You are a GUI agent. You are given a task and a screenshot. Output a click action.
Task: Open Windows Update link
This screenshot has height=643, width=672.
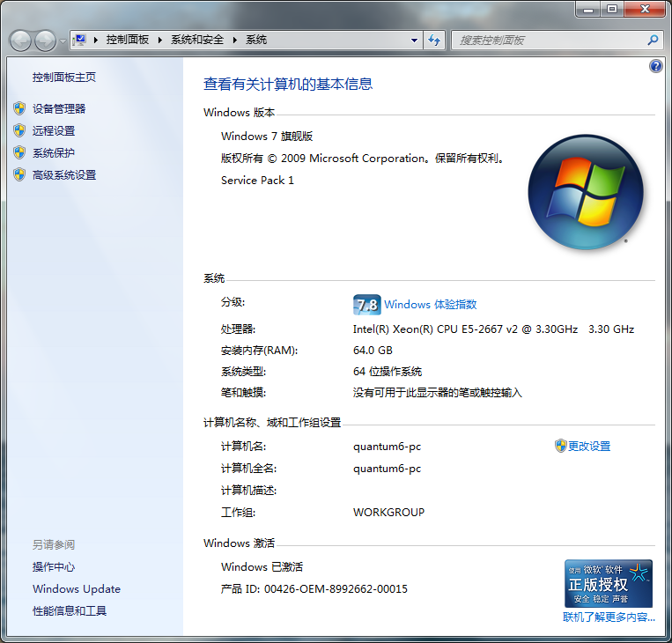coord(77,589)
